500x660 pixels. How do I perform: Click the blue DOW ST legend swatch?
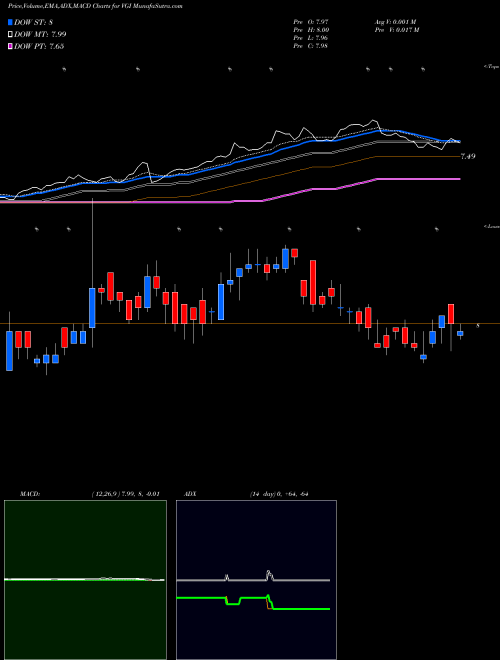point(10,22)
